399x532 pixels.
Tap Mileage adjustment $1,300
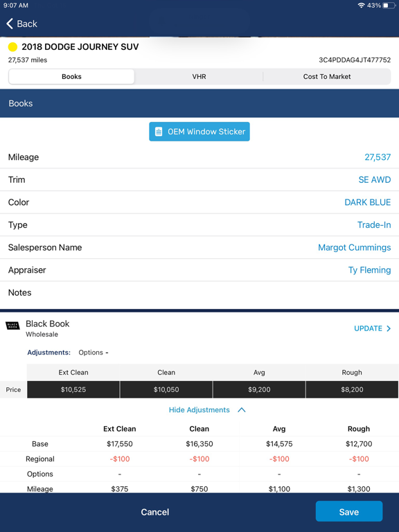coord(359,489)
